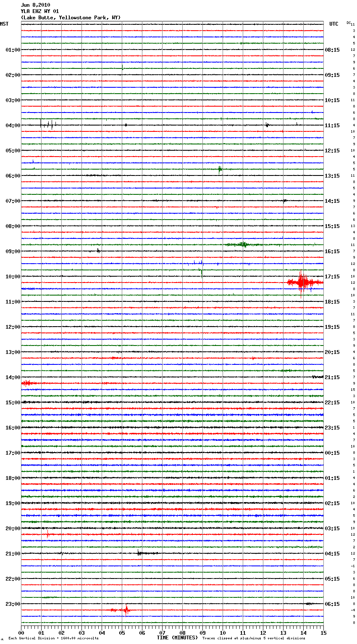357x644 pixels.
Task: Click the 13:15 UTC time label
Action: click(x=332, y=176)
